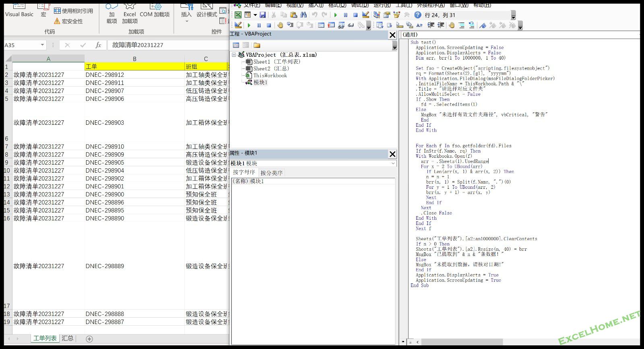644x349 pixels.
Task: Open the Immediate Window icon
Action: (331, 25)
